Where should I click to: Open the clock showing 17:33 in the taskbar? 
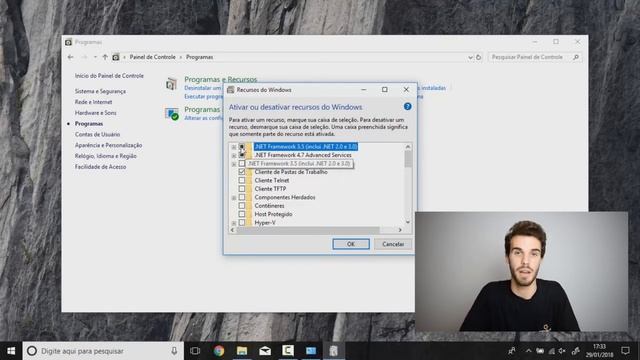click(599, 351)
